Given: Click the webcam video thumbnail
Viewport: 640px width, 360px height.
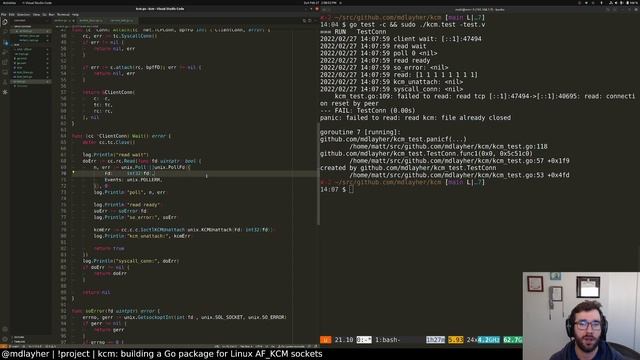Looking at the screenshot, I should point(581,316).
